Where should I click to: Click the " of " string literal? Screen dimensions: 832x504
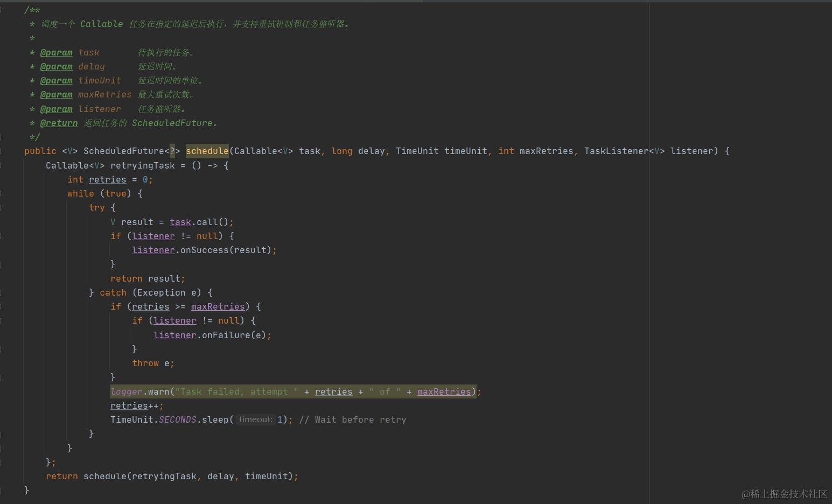point(385,392)
